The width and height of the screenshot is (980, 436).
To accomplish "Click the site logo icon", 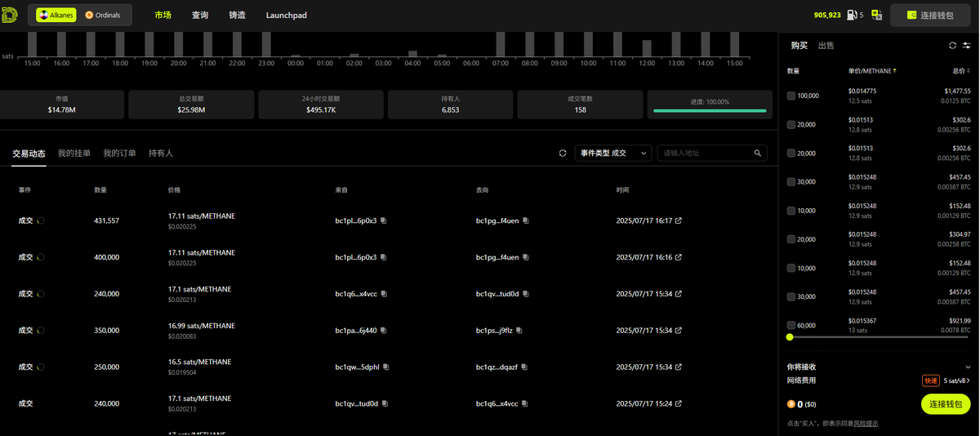I will click(9, 15).
